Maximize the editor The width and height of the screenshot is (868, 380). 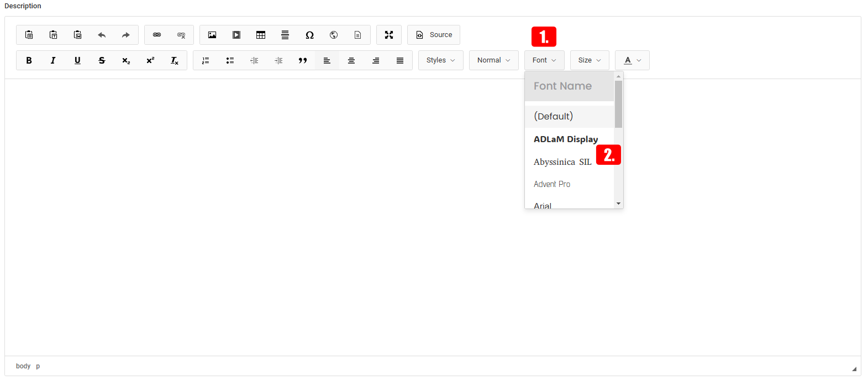tap(389, 35)
